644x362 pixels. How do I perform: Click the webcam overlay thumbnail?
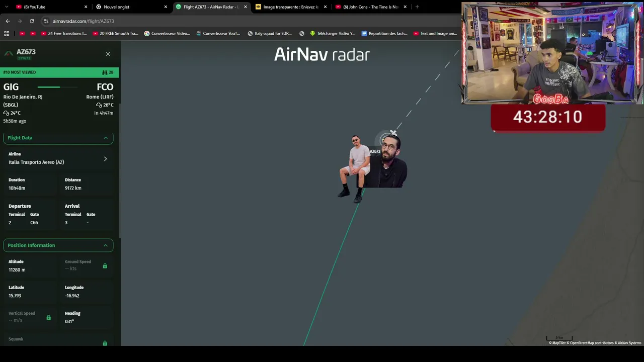point(552,53)
